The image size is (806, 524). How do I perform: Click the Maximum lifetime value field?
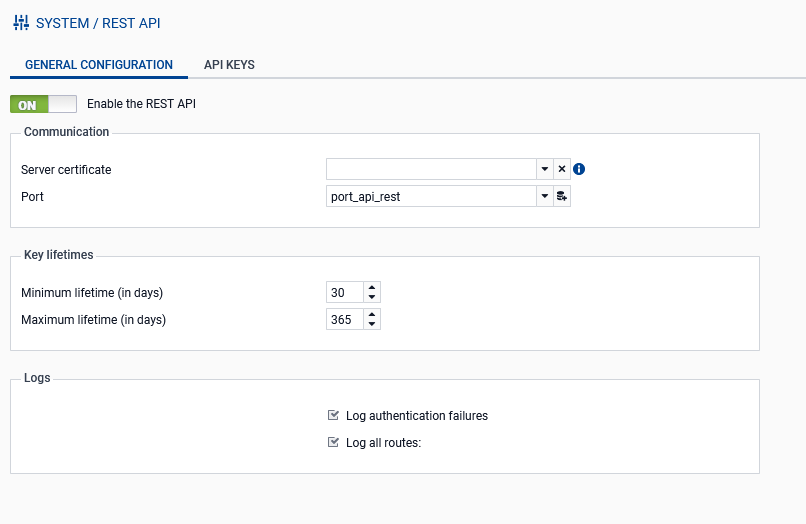pos(344,320)
